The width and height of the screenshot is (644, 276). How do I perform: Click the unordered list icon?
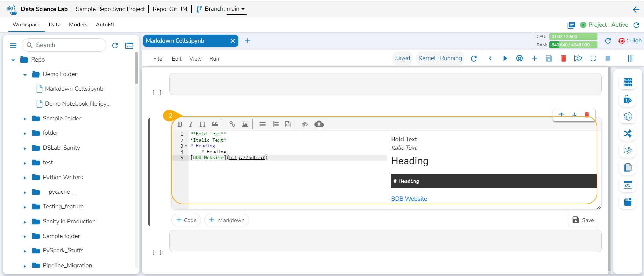coord(262,124)
